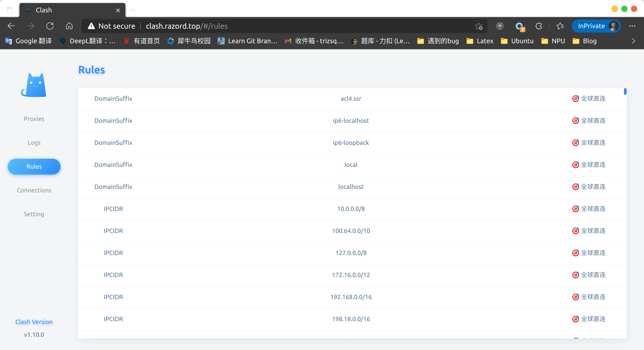This screenshot has width=644, height=350.
Task: Open browser extensions puzzle icon
Action: 539,26
